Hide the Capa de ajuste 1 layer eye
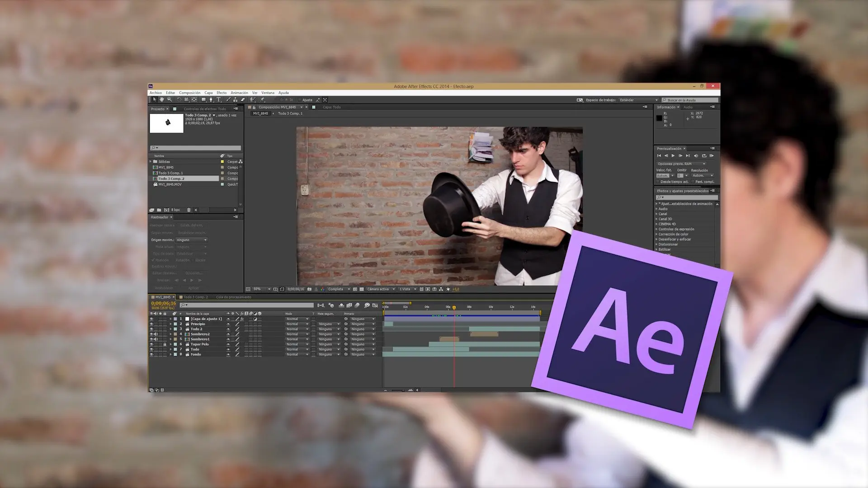This screenshot has width=868, height=488. click(151, 319)
